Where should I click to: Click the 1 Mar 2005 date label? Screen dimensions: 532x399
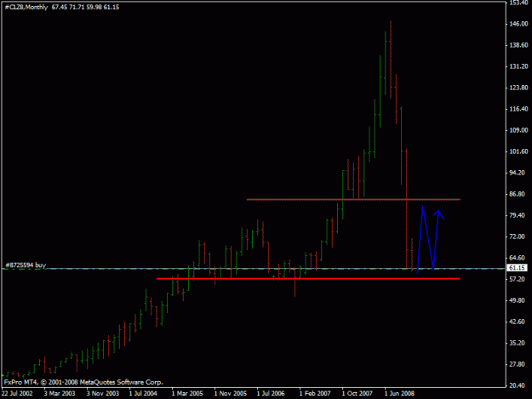187,393
